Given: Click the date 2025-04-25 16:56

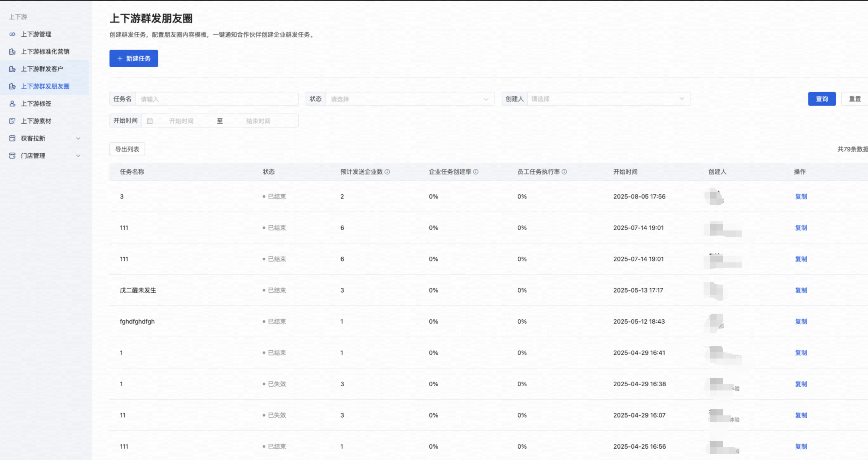Looking at the screenshot, I should coord(640,446).
